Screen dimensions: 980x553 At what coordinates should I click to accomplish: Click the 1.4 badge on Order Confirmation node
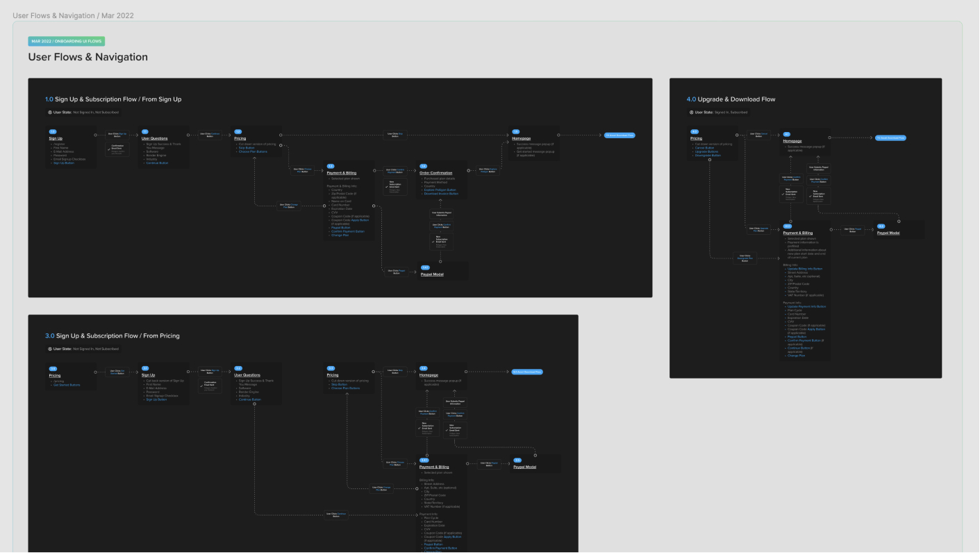pyautogui.click(x=424, y=166)
